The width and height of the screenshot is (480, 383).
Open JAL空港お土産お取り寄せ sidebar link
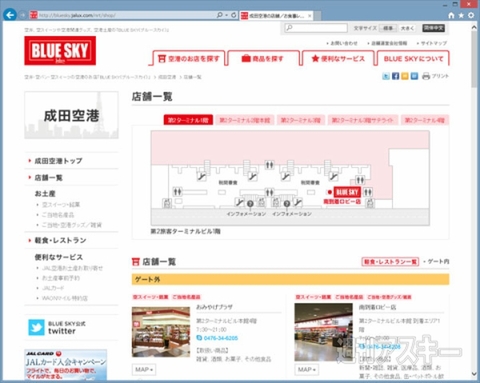(x=72, y=268)
